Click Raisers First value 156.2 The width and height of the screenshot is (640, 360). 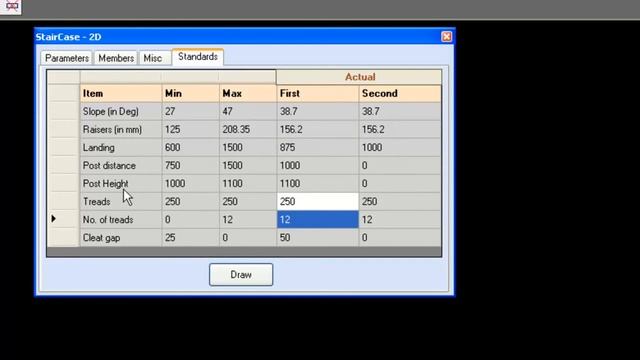pos(318,129)
